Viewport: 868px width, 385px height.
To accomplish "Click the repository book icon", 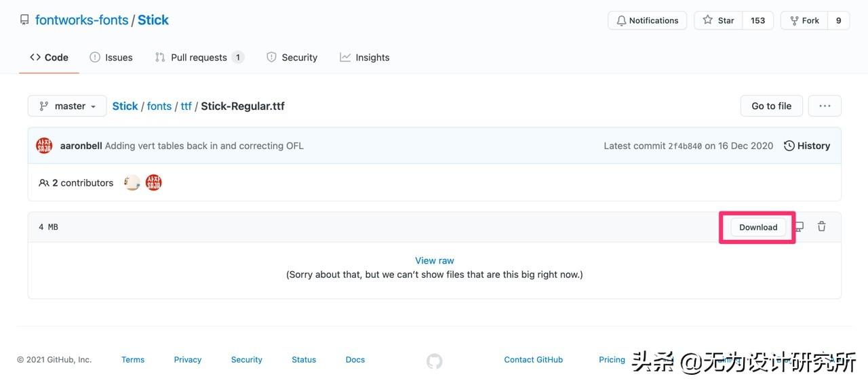I will pos(24,20).
